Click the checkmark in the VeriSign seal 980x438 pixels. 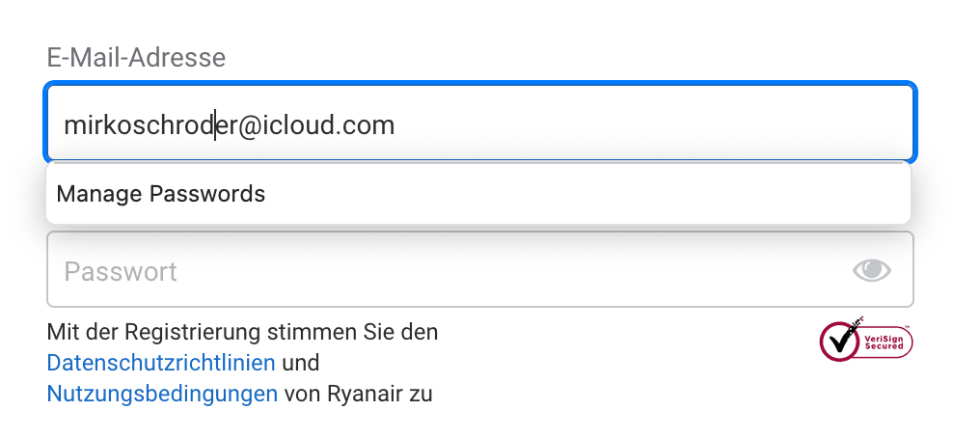tap(838, 339)
